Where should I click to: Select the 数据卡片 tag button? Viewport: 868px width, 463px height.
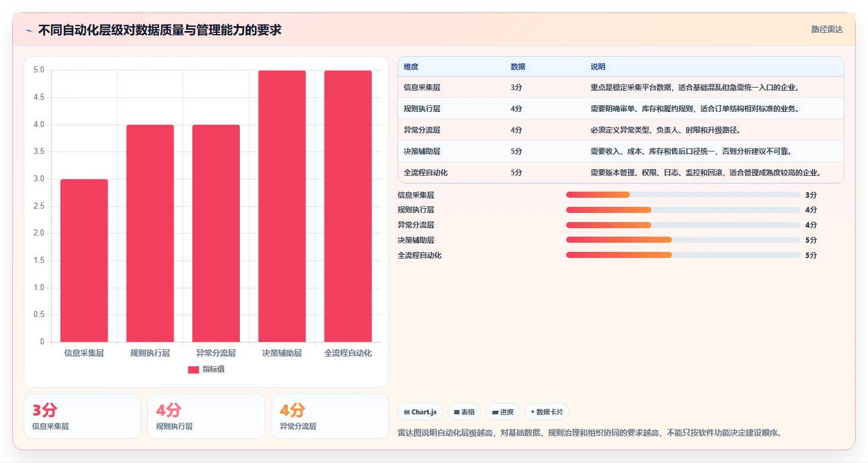click(x=547, y=412)
